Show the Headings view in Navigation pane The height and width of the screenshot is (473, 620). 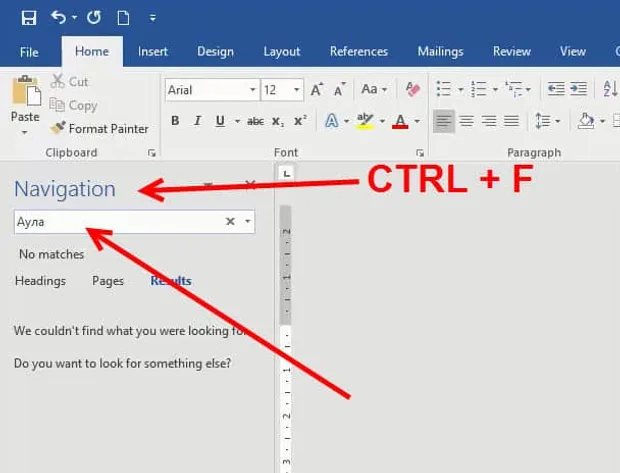pyautogui.click(x=40, y=281)
